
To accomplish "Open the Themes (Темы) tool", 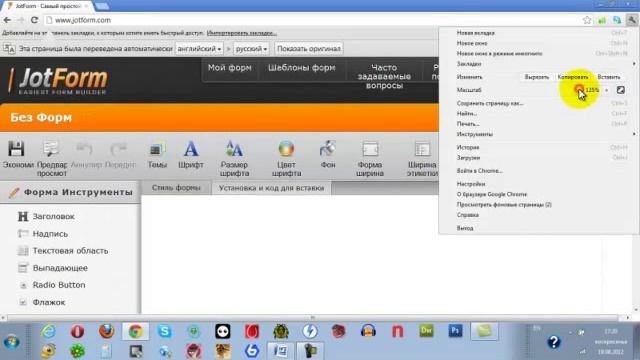I will point(157,150).
